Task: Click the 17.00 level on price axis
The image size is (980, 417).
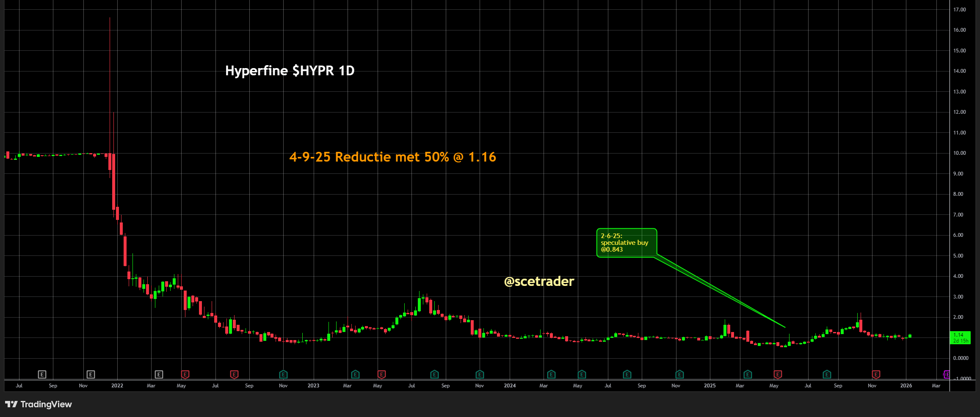Action: (x=959, y=10)
